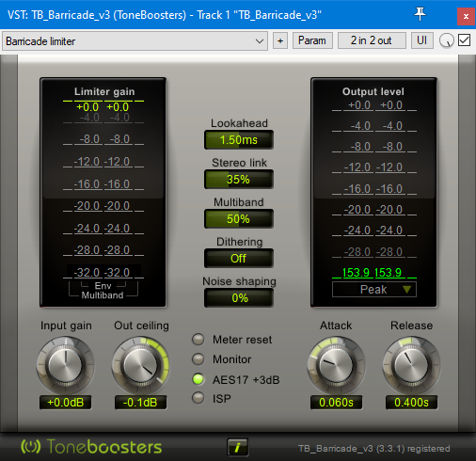Click the +0.0dB input gain value
The width and height of the screenshot is (476, 461).
click(65, 403)
